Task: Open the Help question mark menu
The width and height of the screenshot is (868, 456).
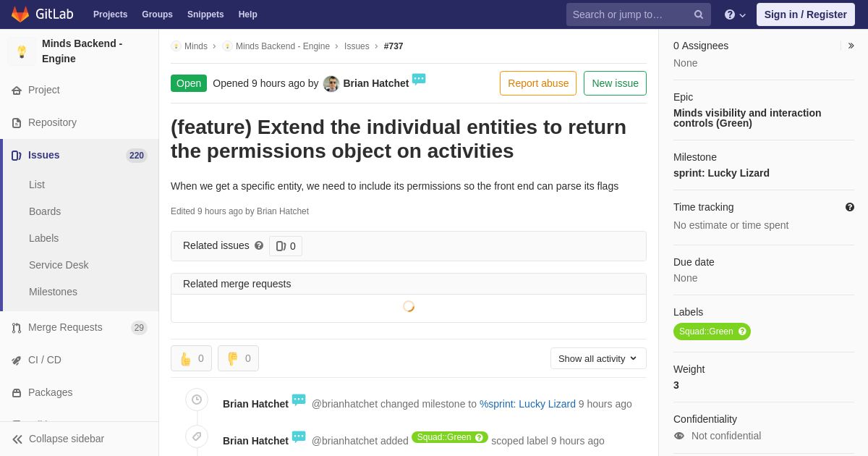Action: click(734, 14)
